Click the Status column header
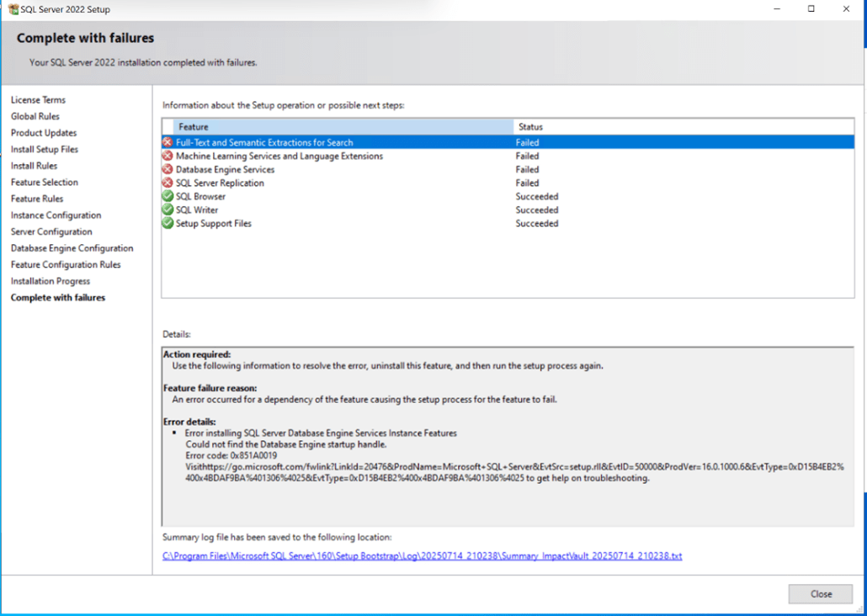This screenshot has height=616, width=867. 684,126
